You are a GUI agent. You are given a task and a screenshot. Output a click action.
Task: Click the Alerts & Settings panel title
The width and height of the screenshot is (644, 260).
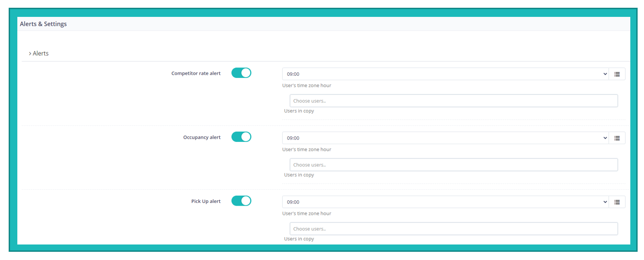(43, 24)
